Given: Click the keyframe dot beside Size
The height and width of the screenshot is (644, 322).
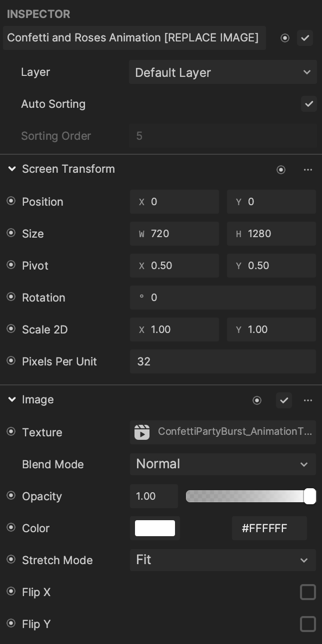Looking at the screenshot, I should 10,233.
